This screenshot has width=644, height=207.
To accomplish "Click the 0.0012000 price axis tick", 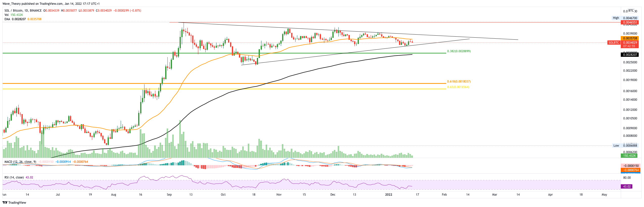I will click(x=630, y=110).
